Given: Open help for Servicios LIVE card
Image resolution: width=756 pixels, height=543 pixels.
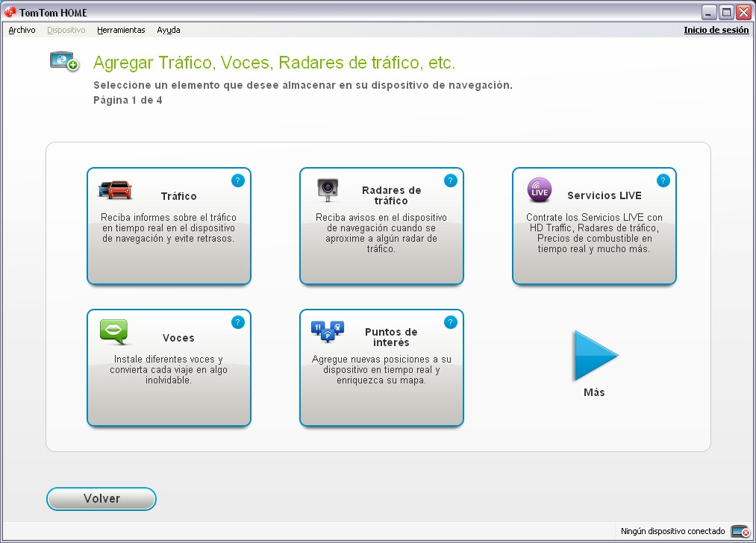Looking at the screenshot, I should click(x=663, y=181).
